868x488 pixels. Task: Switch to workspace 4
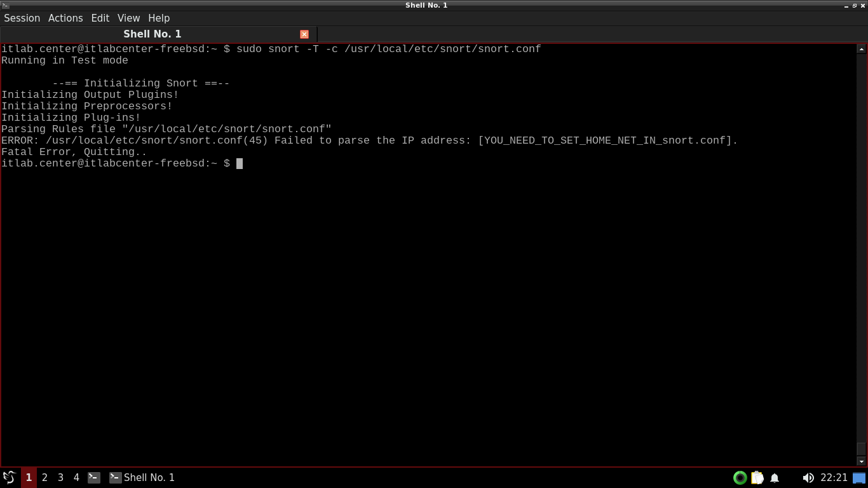[76, 477]
